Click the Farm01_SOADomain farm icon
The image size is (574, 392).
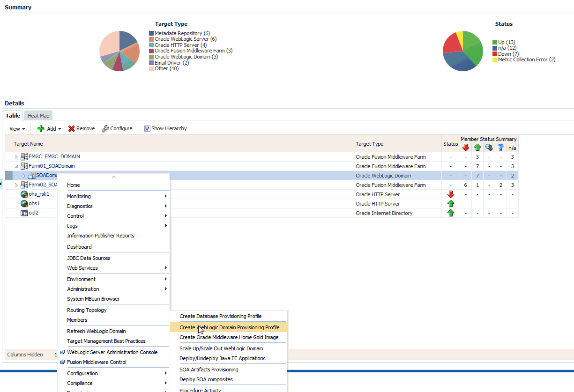click(x=24, y=166)
